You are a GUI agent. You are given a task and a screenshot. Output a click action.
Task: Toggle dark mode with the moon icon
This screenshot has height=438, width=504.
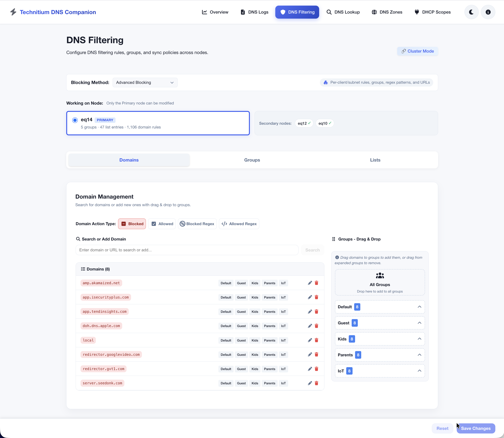click(x=471, y=12)
